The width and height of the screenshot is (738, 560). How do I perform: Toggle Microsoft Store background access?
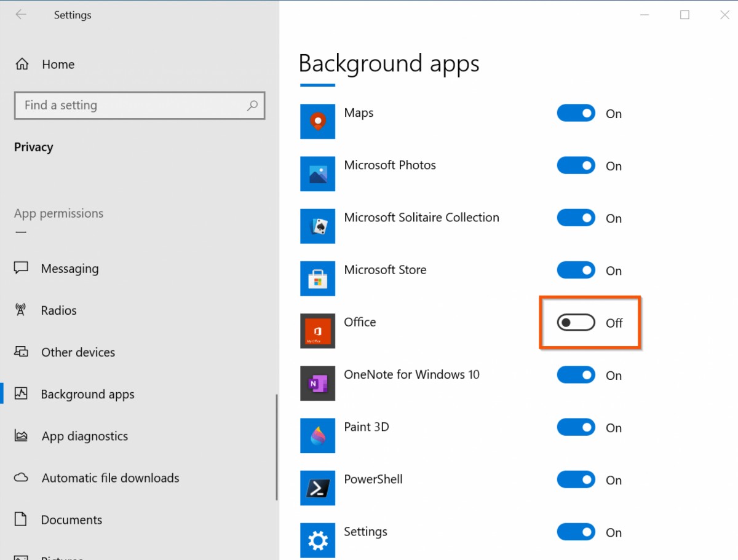point(576,270)
